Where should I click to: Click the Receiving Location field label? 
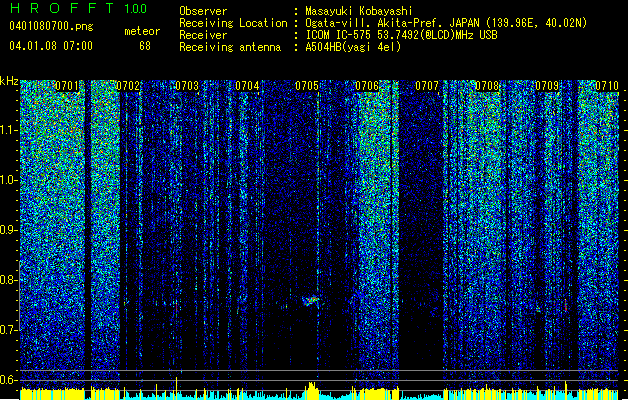point(233,23)
